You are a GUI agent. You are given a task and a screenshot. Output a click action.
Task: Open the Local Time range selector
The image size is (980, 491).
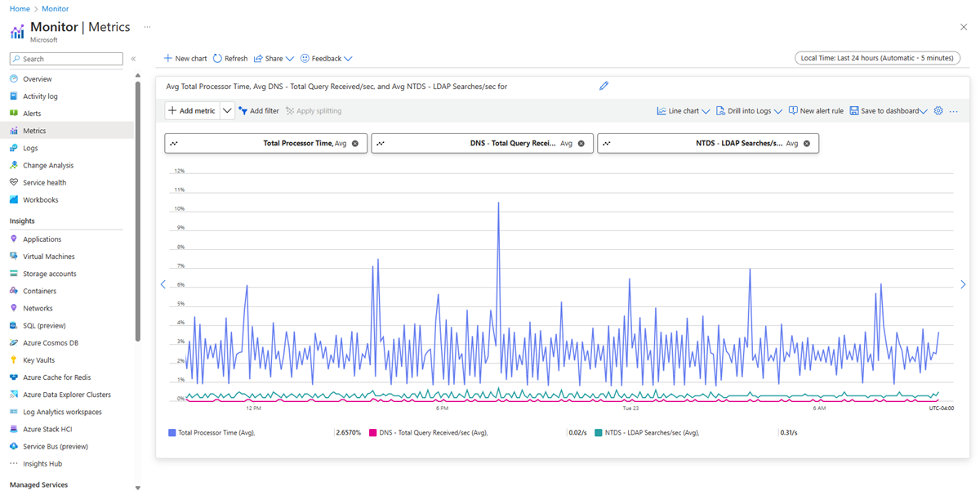click(877, 58)
